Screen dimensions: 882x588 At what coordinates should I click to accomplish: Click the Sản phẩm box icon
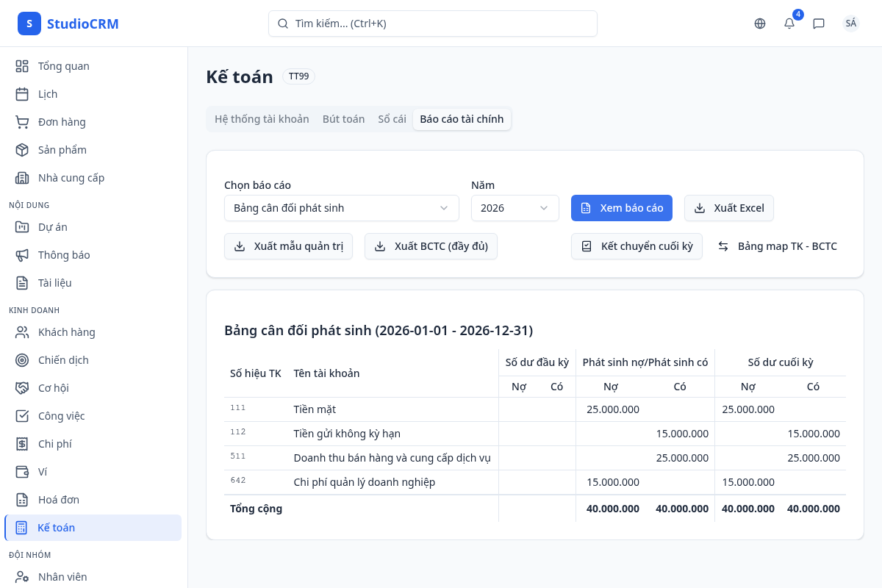tap(22, 150)
